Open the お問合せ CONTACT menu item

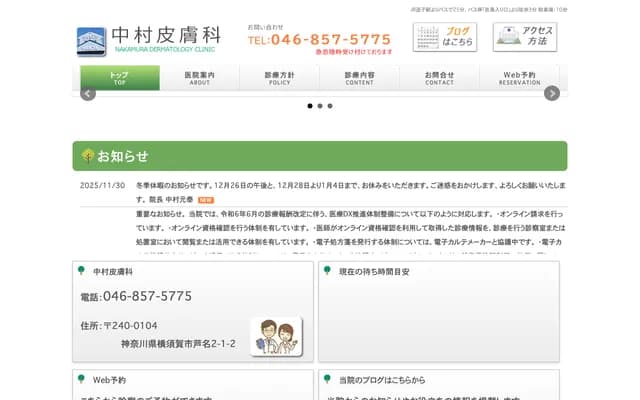pos(439,78)
